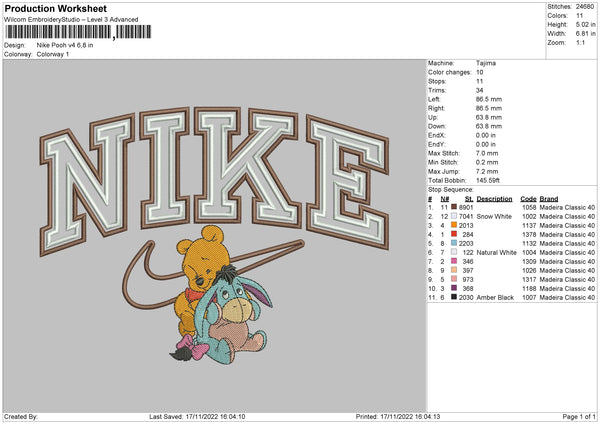The width and height of the screenshot is (600, 424).
Task: Click the Up measurement 63.8 mm
Action: pos(489,117)
